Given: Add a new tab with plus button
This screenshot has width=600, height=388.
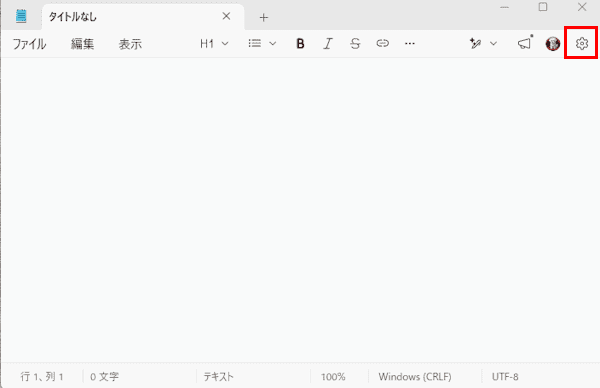Looking at the screenshot, I should 263,18.
